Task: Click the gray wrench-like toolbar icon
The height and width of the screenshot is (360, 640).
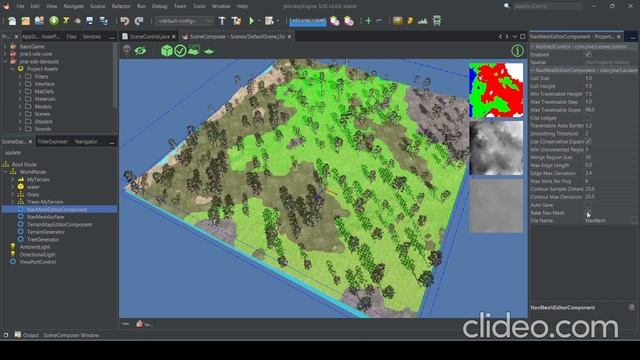Action: click(x=78, y=21)
